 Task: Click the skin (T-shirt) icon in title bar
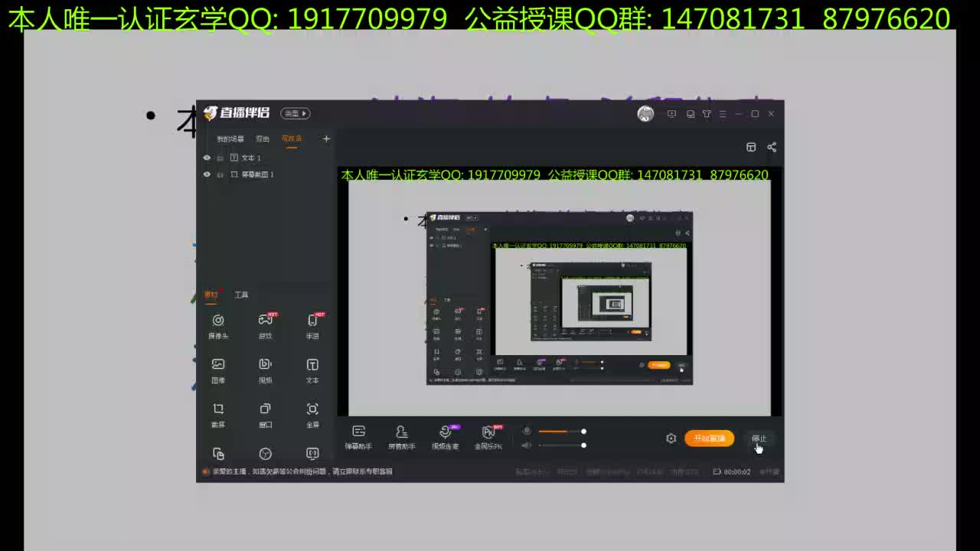click(707, 114)
